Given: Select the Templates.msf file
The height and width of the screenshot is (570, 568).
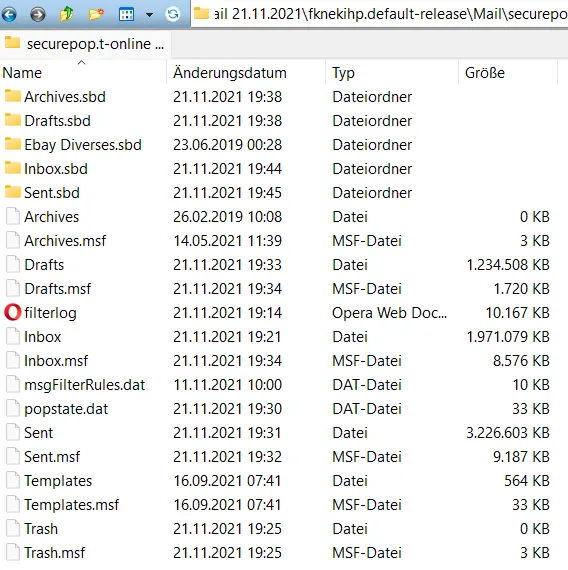Looking at the screenshot, I should coord(71,505).
